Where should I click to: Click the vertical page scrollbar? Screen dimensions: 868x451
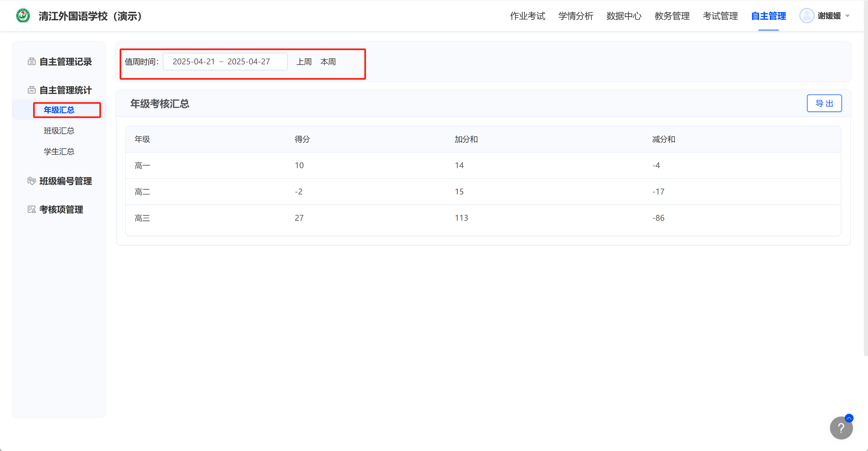click(866, 178)
